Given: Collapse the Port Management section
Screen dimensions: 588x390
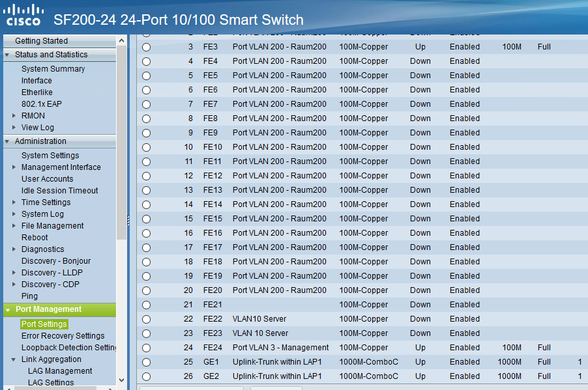Looking at the screenshot, I should 8,310.
